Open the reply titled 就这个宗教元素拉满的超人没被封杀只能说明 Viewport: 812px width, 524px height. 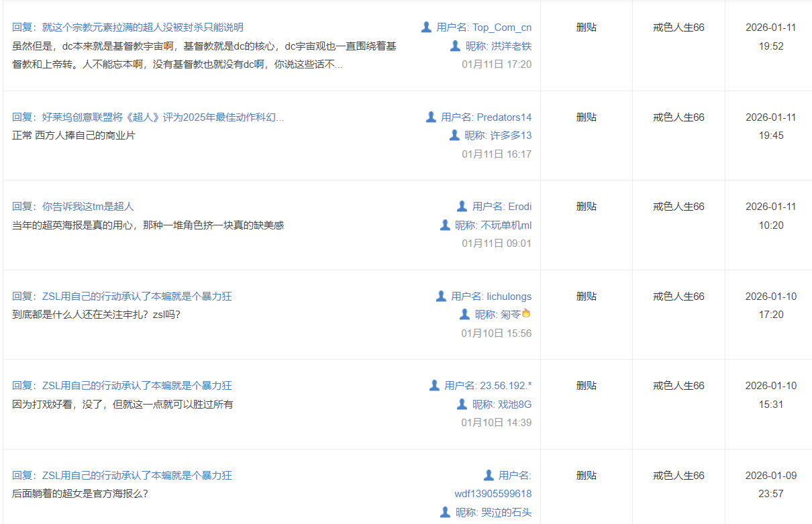coord(128,28)
